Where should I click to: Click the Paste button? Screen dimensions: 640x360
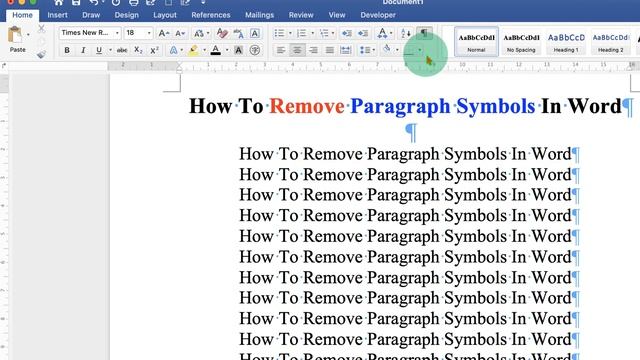[17, 40]
